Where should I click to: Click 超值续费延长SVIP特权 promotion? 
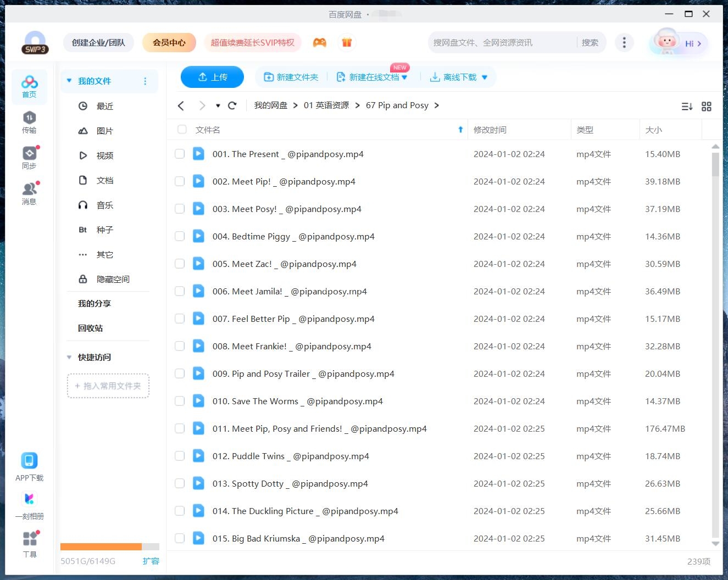(253, 42)
